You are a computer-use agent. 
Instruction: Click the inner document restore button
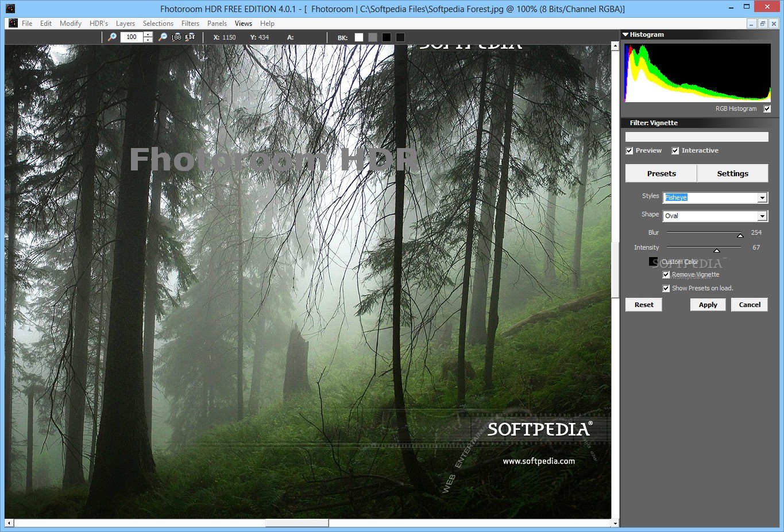coord(763,24)
